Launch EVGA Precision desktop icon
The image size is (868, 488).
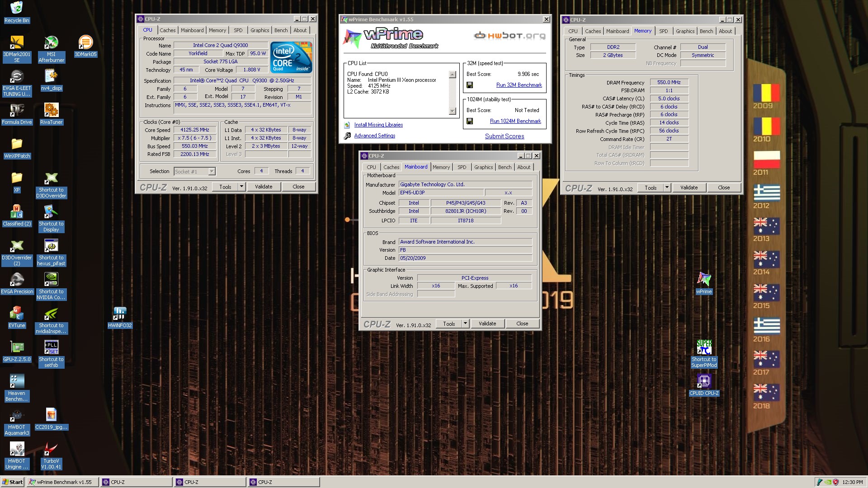[x=17, y=283]
